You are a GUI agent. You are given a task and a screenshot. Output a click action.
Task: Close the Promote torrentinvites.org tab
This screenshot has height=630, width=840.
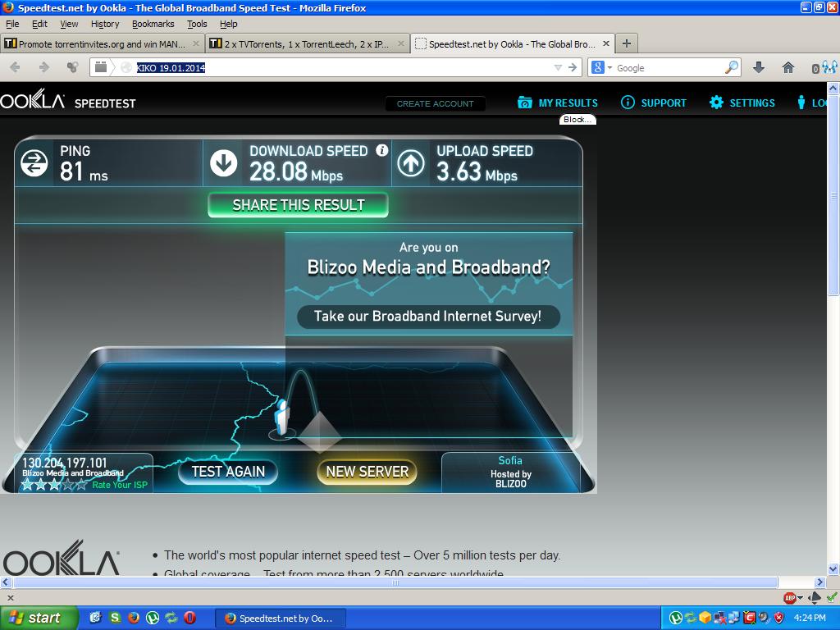point(196,43)
